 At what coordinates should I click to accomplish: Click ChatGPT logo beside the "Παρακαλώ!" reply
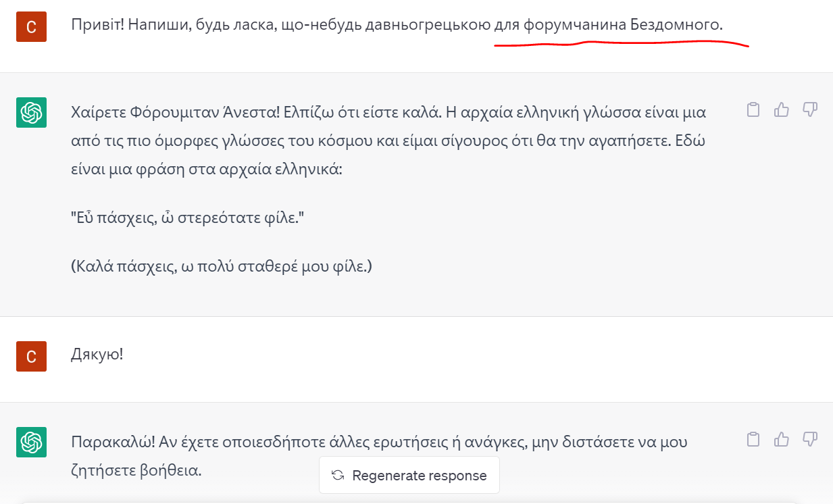(31, 442)
